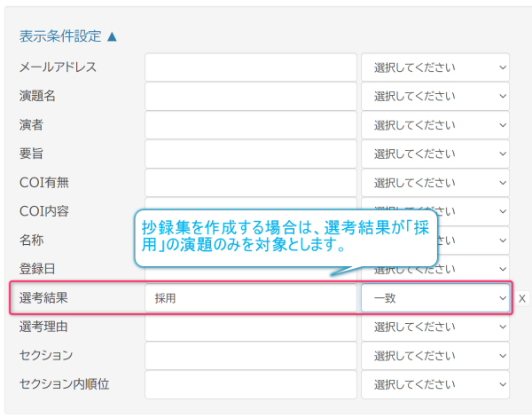Focus the セクション text input field
Image resolution: width=532 pixels, height=418 pixels.
point(251,356)
